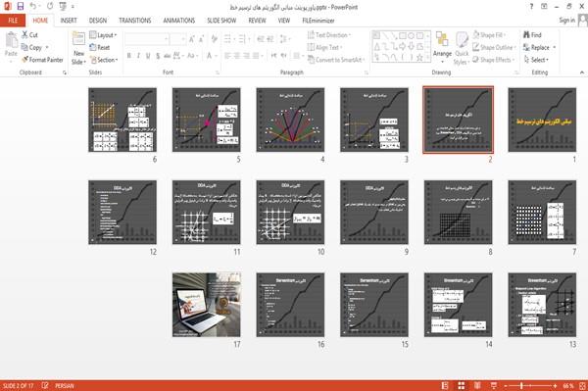Image resolution: width=588 pixels, height=391 pixels.
Task: Click the Find icon in Editing group
Action: (532, 35)
